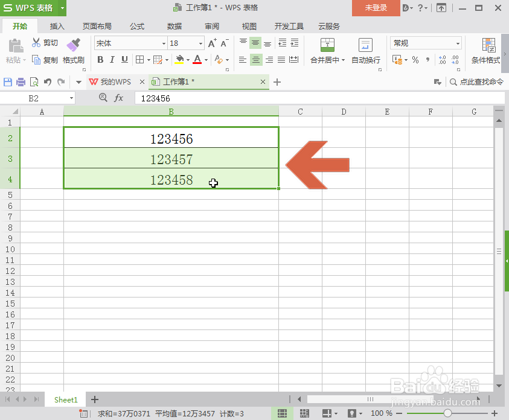The height and width of the screenshot is (420, 509).
Task: Click the increase decimal places icon
Action: [x=442, y=60]
